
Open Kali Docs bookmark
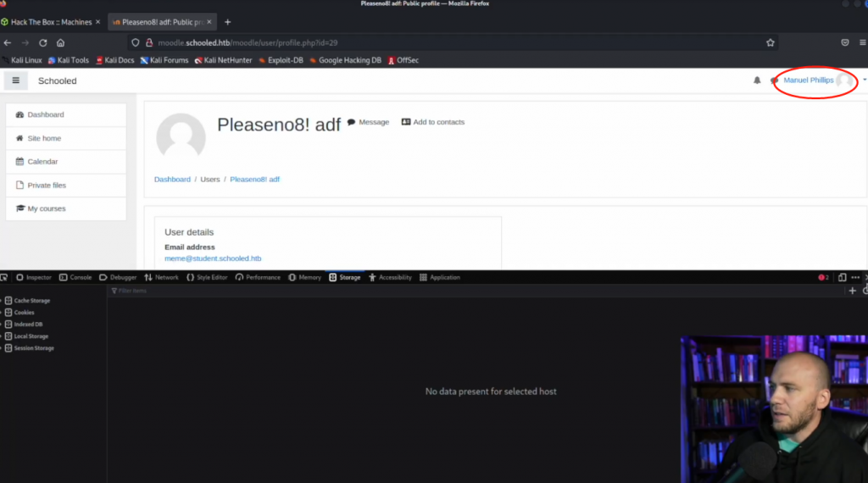pyautogui.click(x=115, y=60)
